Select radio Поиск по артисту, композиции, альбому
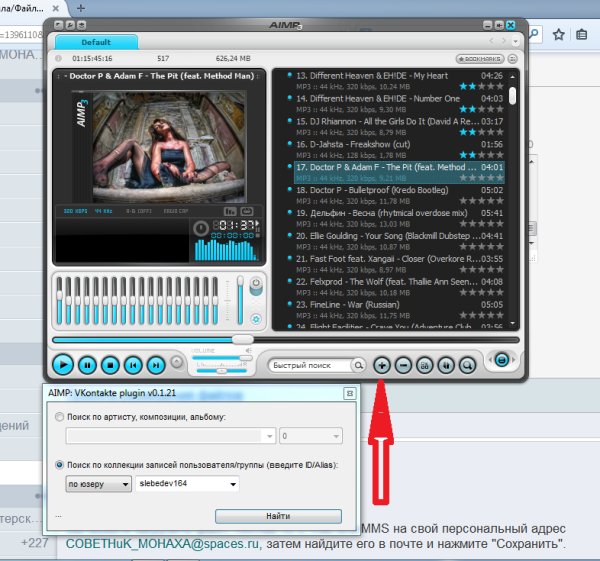The width and height of the screenshot is (600, 561). tap(59, 417)
